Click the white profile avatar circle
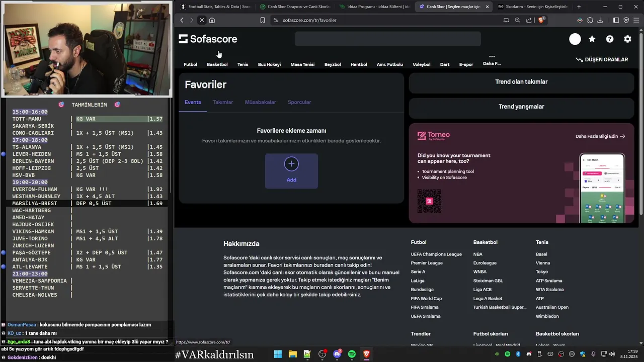The image size is (644, 362). 575,39
